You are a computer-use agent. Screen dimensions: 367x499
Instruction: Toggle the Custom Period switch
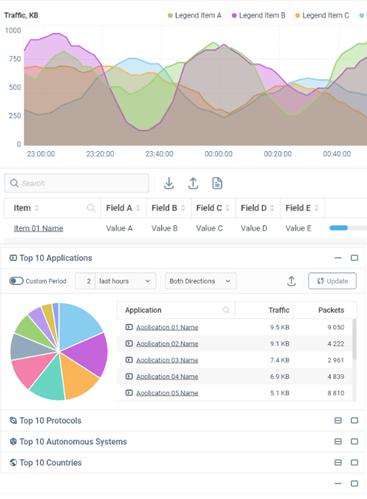point(16,281)
